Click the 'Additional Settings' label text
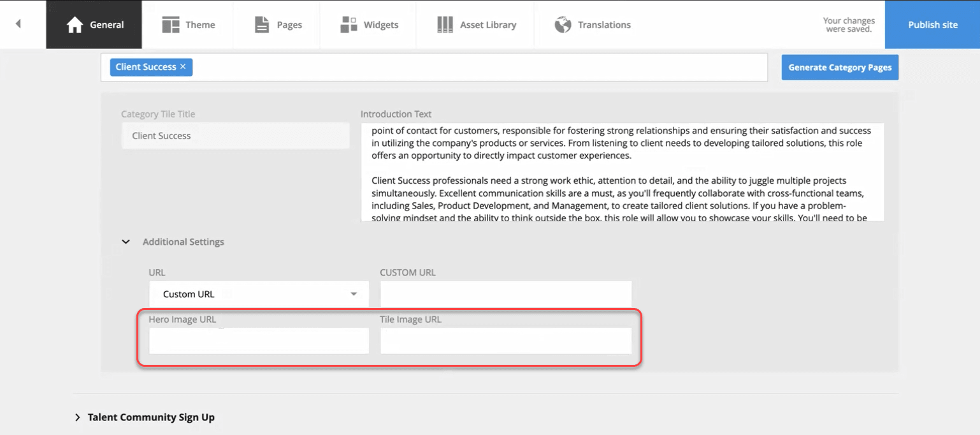The height and width of the screenshot is (435, 980). coord(184,242)
